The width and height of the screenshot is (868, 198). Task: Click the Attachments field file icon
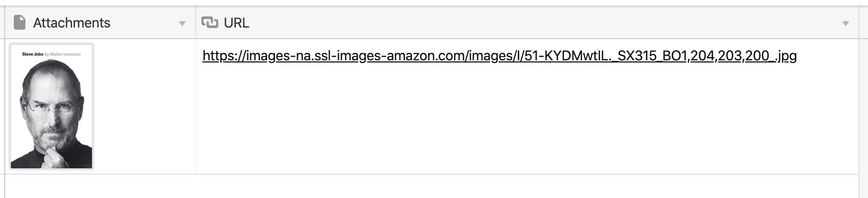point(20,23)
